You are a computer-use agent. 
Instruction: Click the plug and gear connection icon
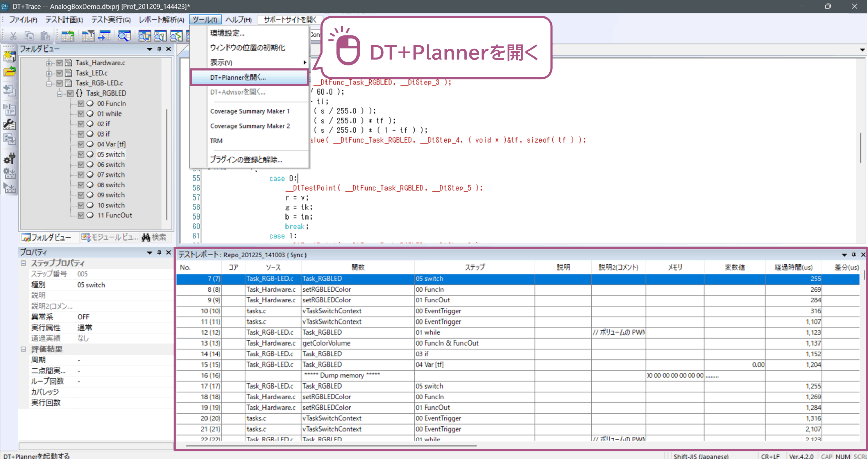pyautogui.click(x=9, y=158)
